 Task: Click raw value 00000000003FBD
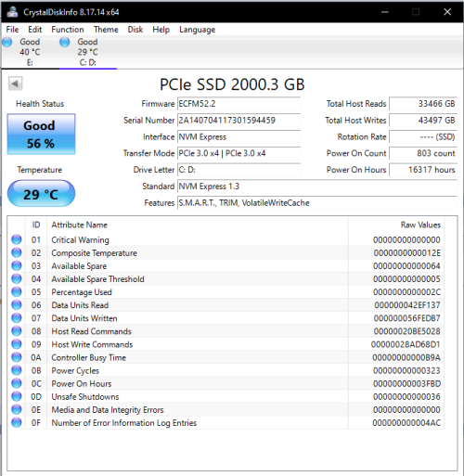point(406,384)
